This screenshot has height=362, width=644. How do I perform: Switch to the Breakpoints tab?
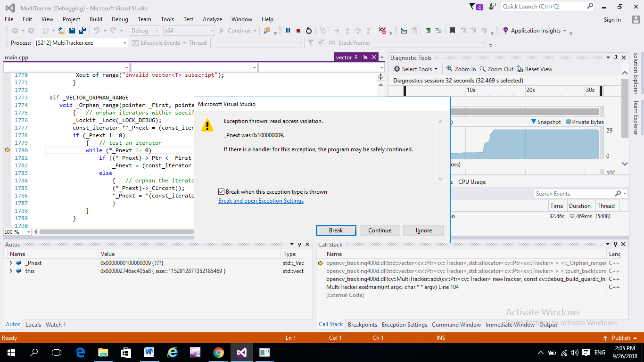point(362,324)
